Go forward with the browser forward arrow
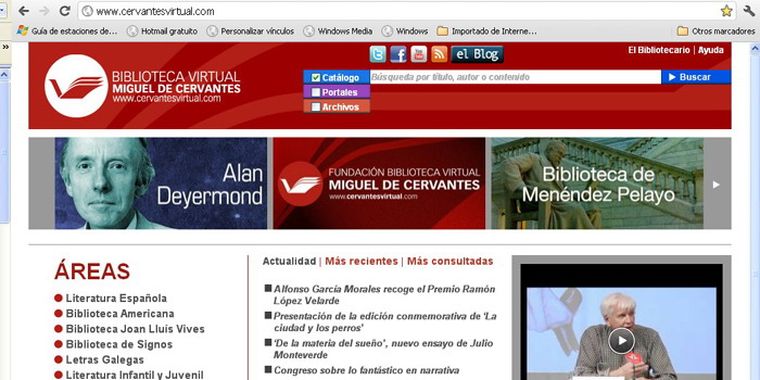 [44, 11]
